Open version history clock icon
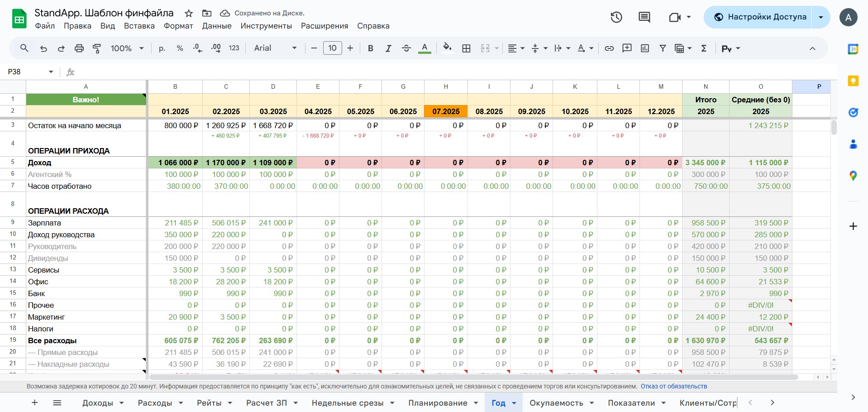This screenshot has width=868, height=412. tap(616, 17)
